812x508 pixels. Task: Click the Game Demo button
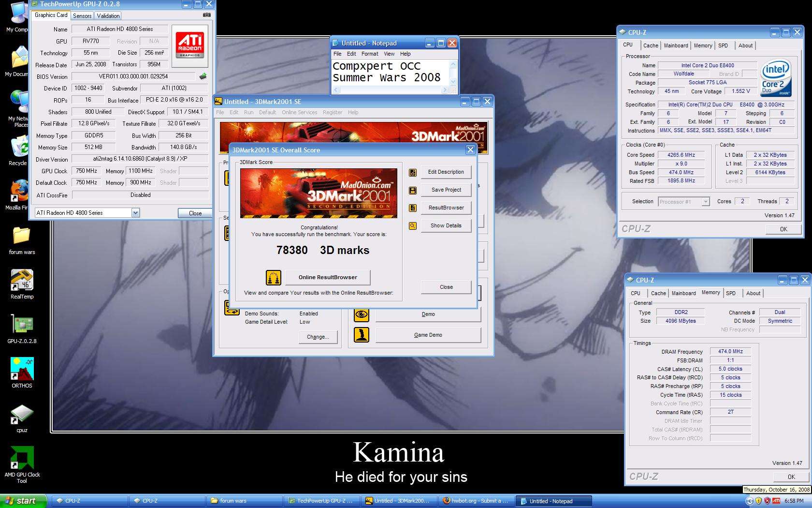tap(428, 335)
